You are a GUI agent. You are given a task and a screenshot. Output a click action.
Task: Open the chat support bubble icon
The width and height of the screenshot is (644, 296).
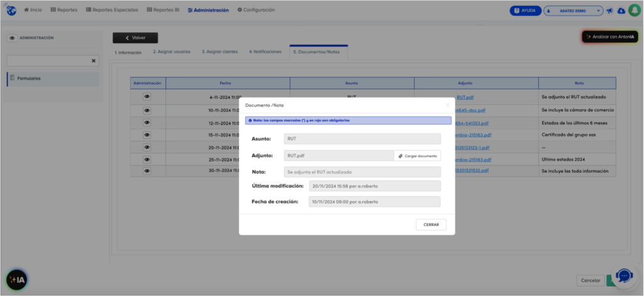point(625,275)
